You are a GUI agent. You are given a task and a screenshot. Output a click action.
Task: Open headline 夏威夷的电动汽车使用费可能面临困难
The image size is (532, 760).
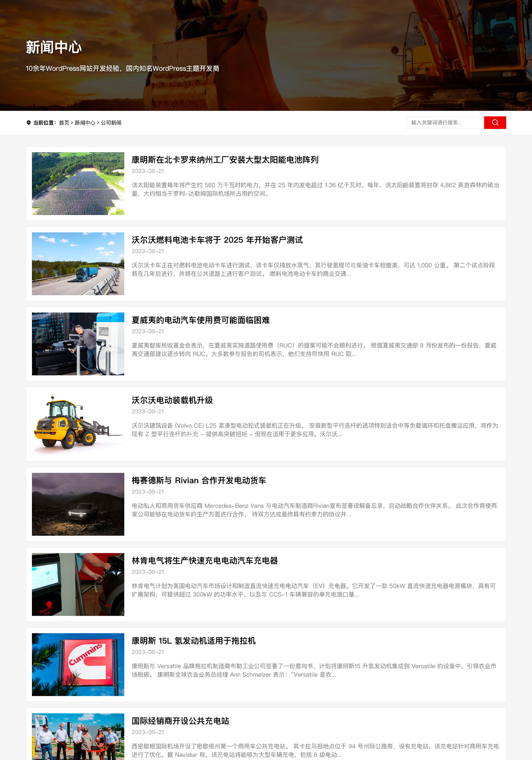pyautogui.click(x=201, y=320)
